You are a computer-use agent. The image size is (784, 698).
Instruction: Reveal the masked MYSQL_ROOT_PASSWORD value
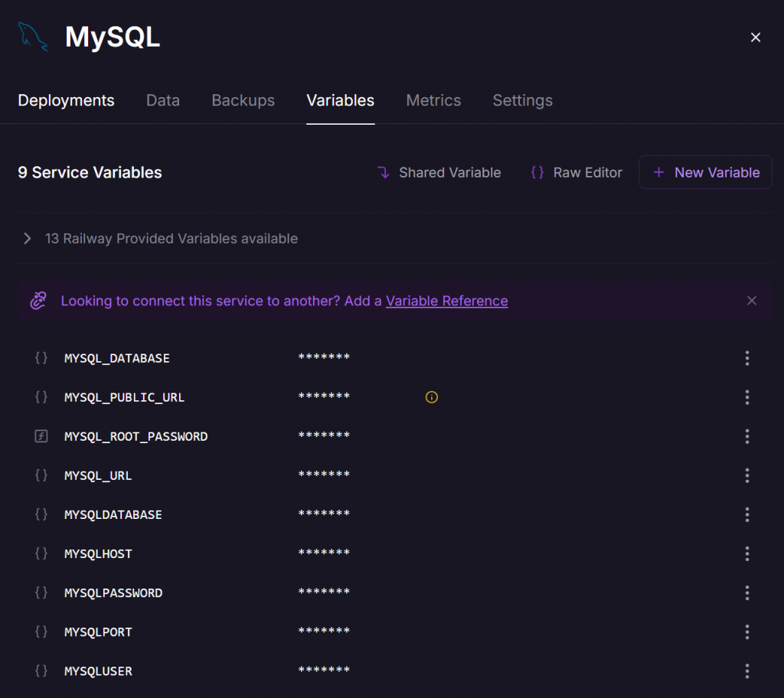[x=324, y=435]
